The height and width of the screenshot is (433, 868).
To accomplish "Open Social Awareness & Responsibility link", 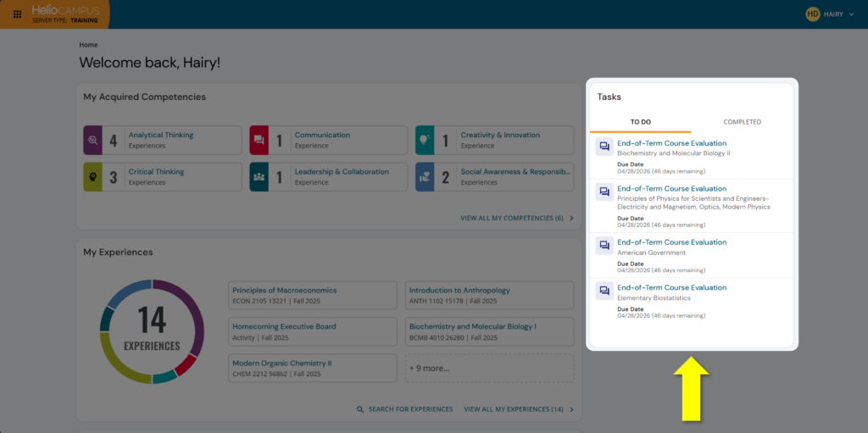I will pyautogui.click(x=515, y=172).
